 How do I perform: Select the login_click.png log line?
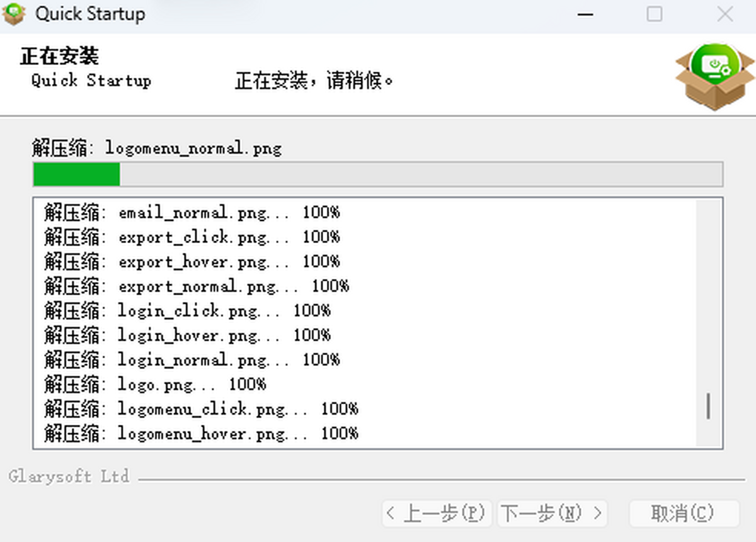click(x=187, y=311)
